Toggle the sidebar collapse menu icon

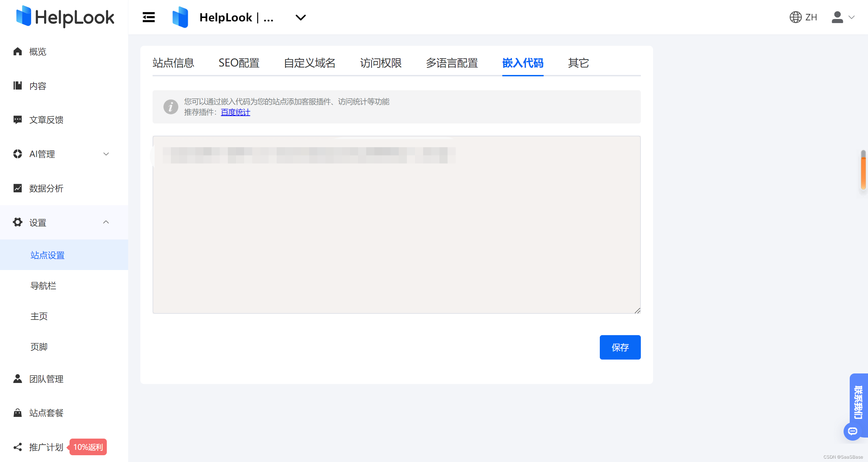point(149,17)
